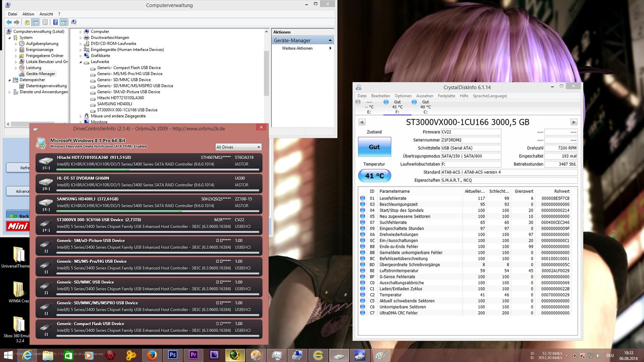Screen dimensions: 644x362
Task: Expand the DVD/CD-ROM-Laufwerke device category
Action: (x=81, y=44)
